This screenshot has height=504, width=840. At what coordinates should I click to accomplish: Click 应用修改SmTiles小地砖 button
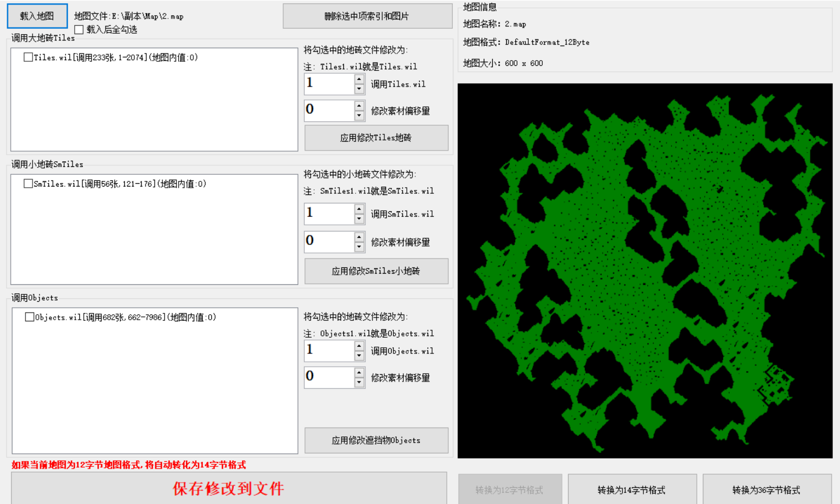376,271
